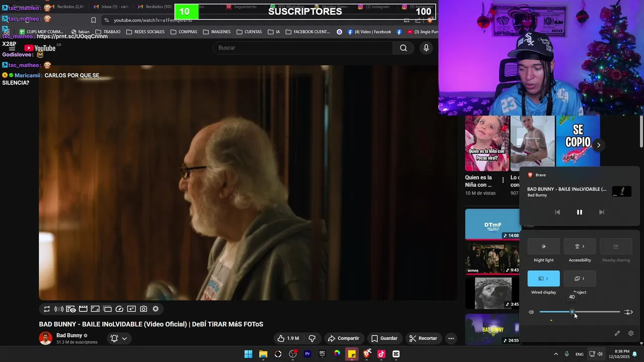This screenshot has height=362, width=644.
Task: Show hidden taskbar tray icons chevron
Action: click(x=556, y=354)
